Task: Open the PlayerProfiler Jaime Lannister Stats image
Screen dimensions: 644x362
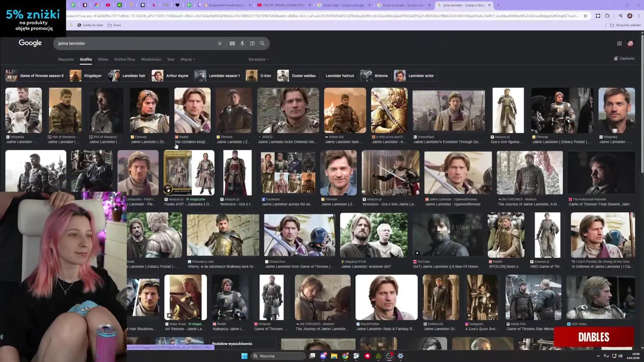Action: (386, 298)
